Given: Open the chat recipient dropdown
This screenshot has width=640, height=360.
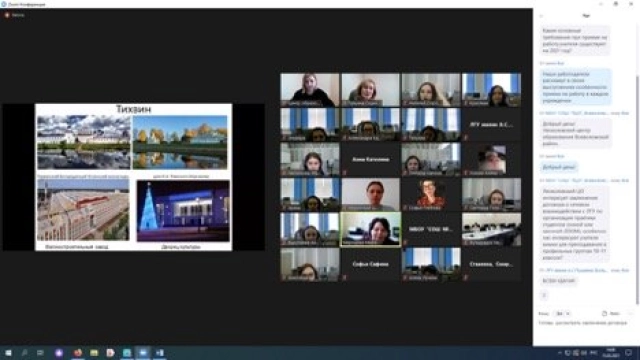Looking at the screenshot, I should 563,313.
